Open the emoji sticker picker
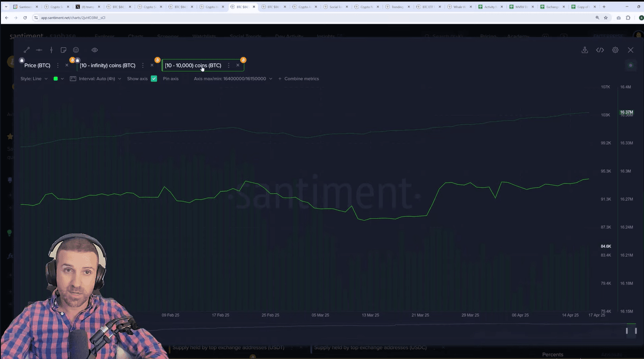The image size is (644, 359). [76, 50]
